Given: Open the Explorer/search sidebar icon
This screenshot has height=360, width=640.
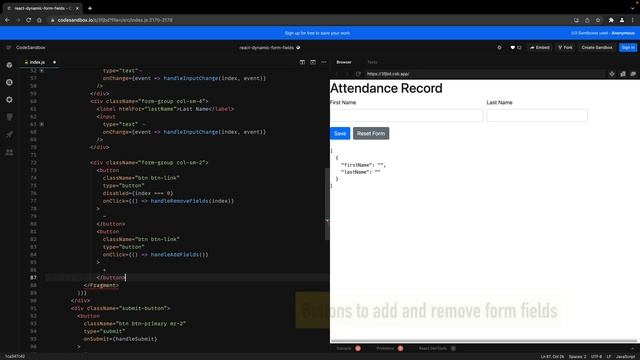Looking at the screenshot, I should click(x=9, y=82).
